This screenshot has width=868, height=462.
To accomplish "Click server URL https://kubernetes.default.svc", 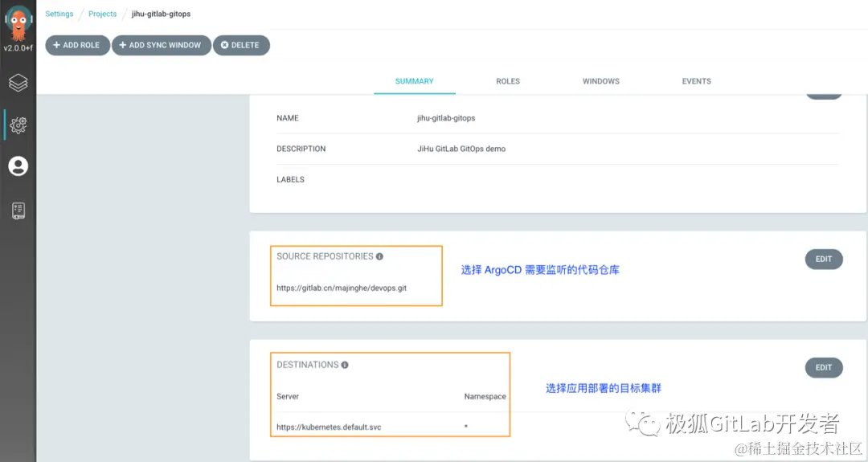I will (x=329, y=427).
